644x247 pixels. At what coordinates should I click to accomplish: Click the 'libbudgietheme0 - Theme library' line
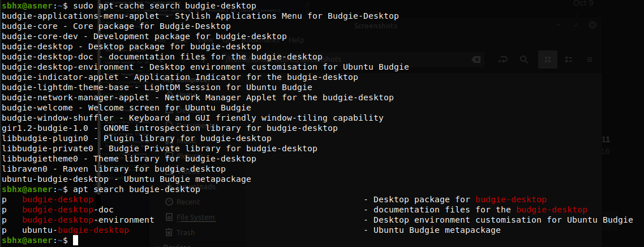[129, 159]
